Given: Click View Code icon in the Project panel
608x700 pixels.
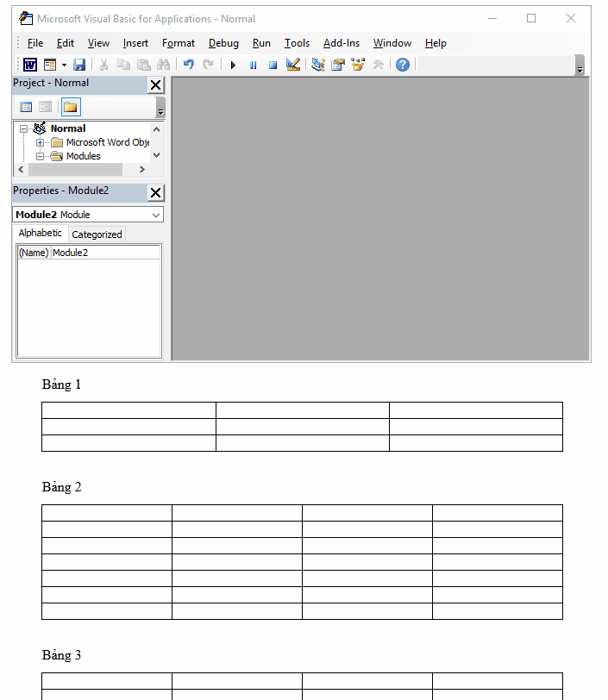Looking at the screenshot, I should click(x=26, y=107).
